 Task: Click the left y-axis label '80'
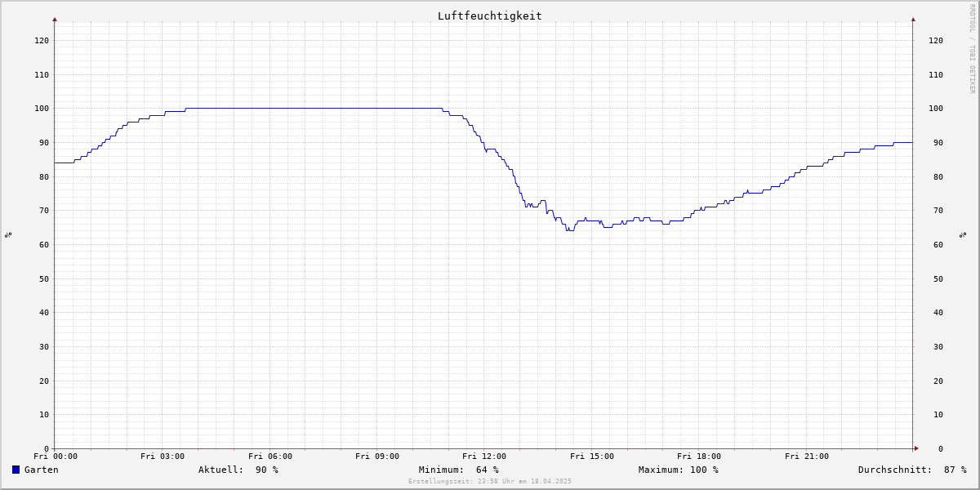(44, 177)
